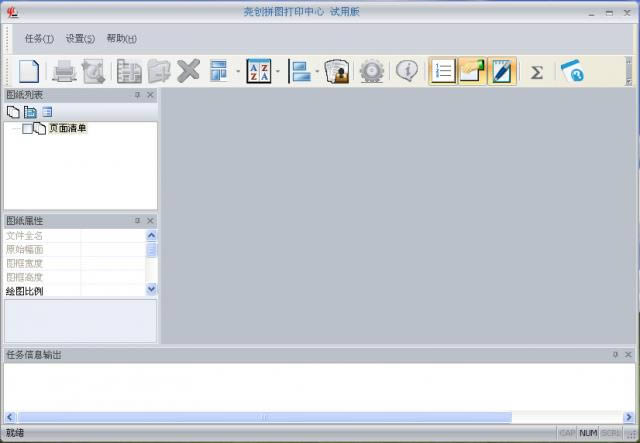Click the first small icon under 图纸列表
The width and height of the screenshot is (640, 443).
[13, 112]
